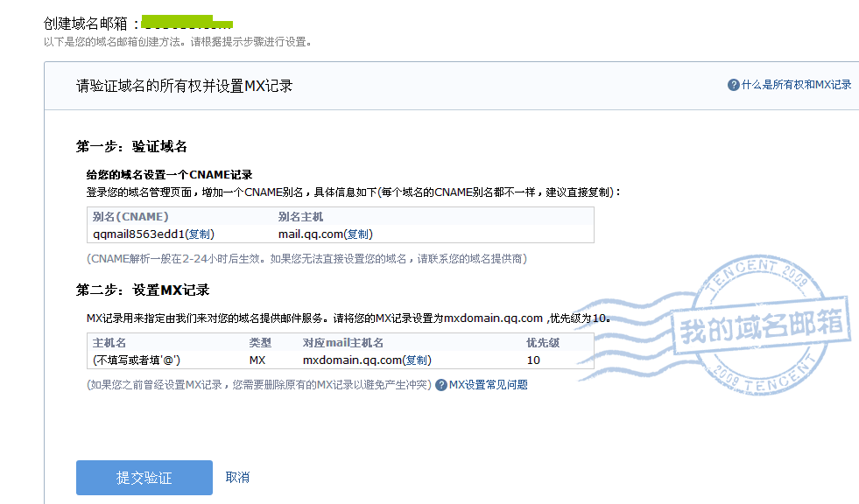859x504 pixels.
Task: Copy the CNAME alias qqmail8563edd1 via 复制
Action: tap(200, 234)
